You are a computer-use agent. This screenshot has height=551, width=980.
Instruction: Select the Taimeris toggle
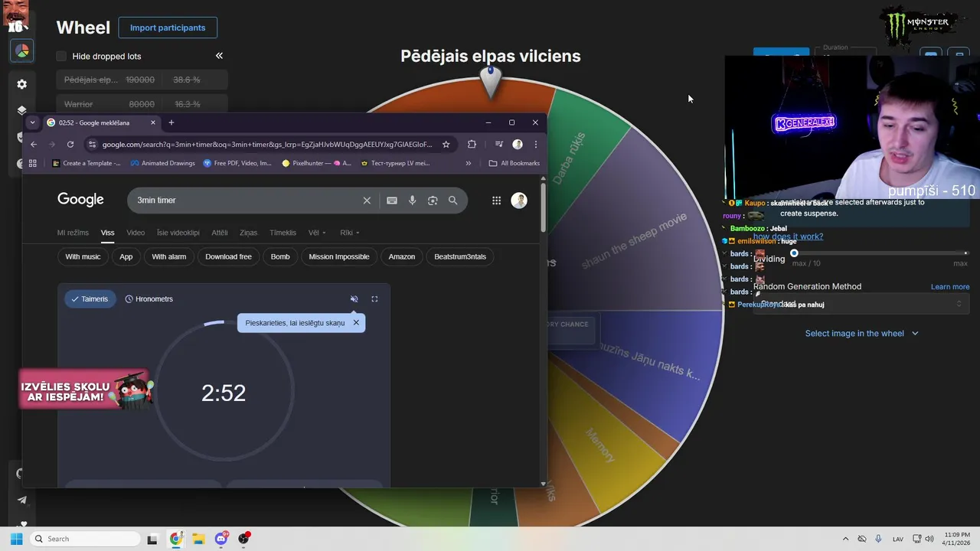(x=90, y=299)
